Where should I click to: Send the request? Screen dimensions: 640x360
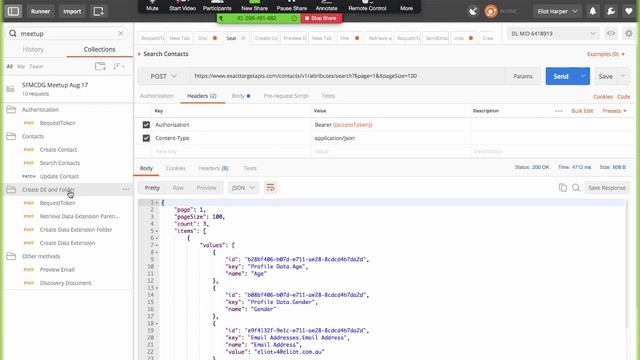pyautogui.click(x=560, y=76)
